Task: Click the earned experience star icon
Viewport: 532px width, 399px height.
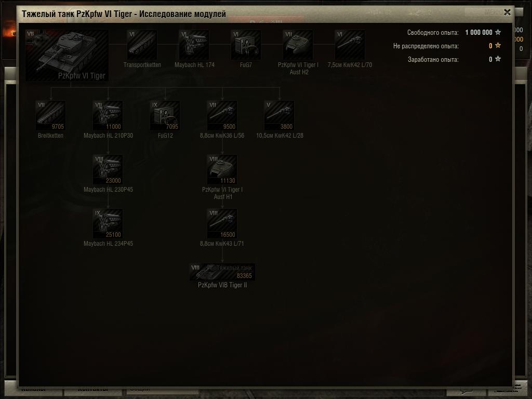Action: coord(498,59)
